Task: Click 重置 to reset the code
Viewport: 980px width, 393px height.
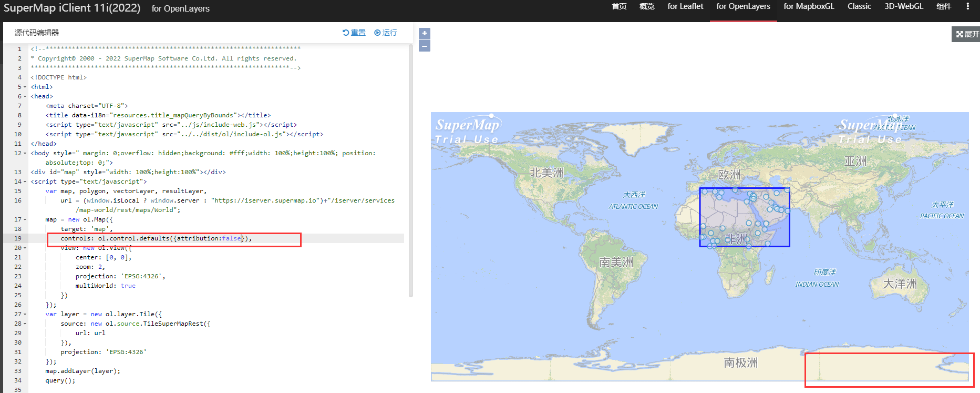Action: [354, 33]
